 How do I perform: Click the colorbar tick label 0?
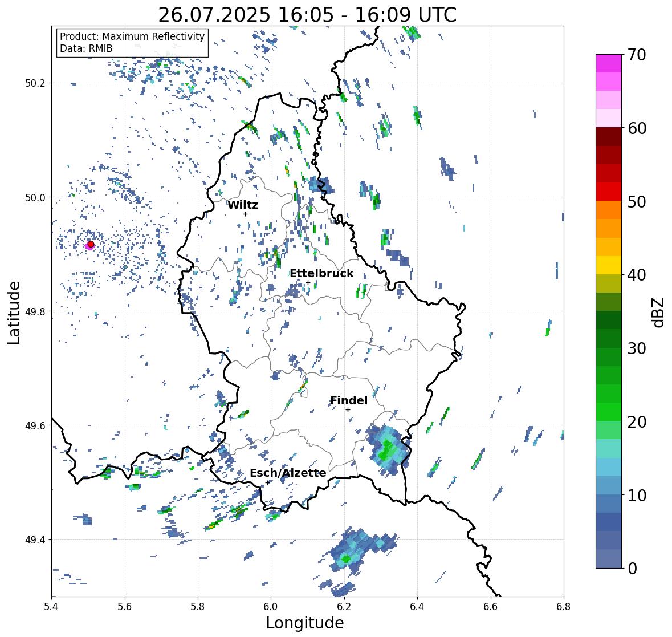point(632,569)
